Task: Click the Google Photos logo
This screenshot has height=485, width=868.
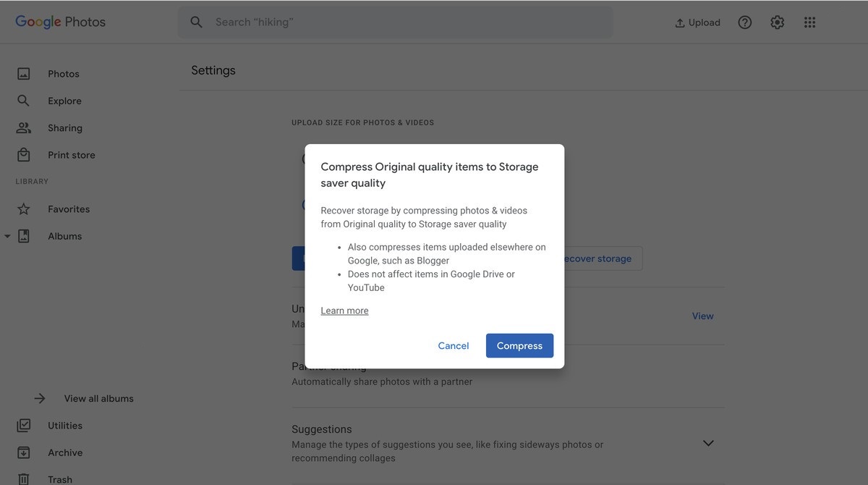Action: click(x=61, y=22)
